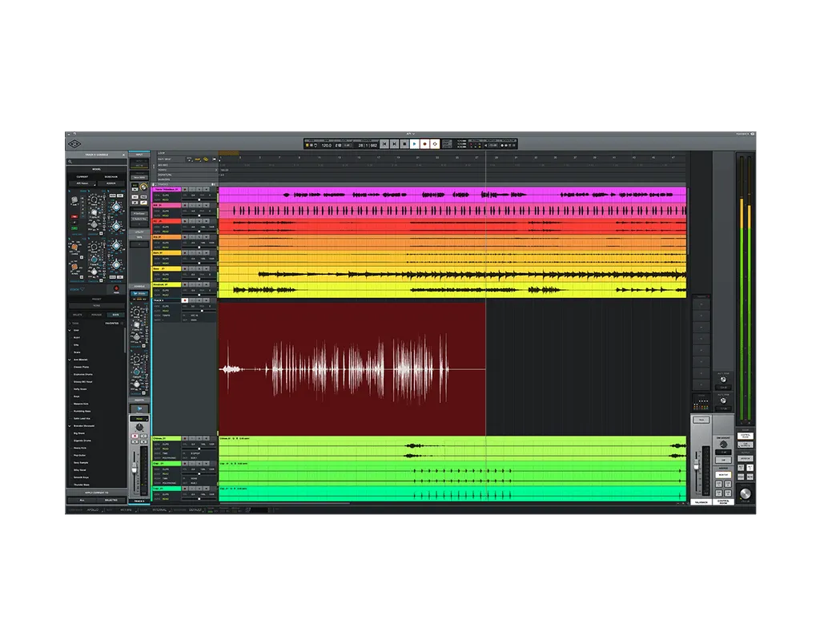Click the console browser search field
Screen dimensions: 820x644
click(97, 162)
